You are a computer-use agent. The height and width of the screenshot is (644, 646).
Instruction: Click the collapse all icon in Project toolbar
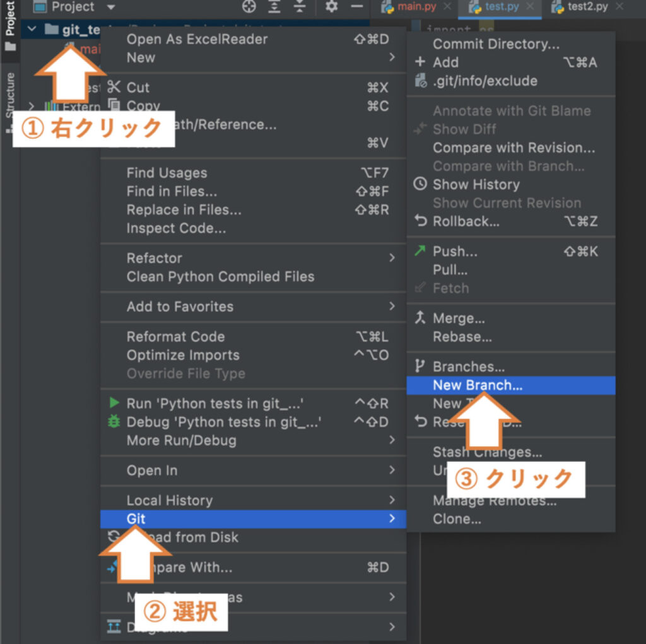tap(300, 7)
